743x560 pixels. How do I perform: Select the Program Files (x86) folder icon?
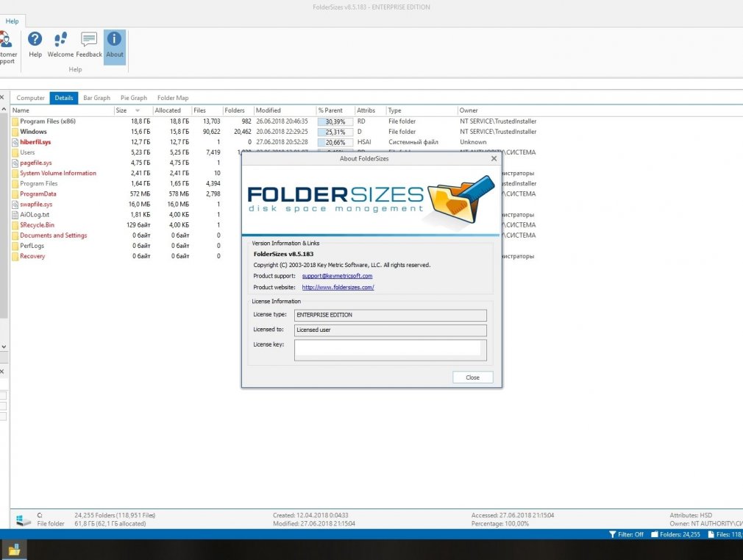[x=15, y=121]
